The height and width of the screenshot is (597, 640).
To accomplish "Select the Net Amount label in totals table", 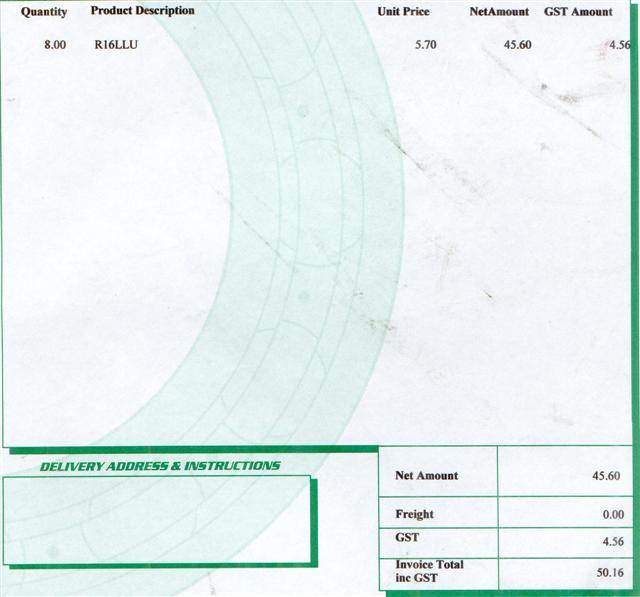I will 427,476.
